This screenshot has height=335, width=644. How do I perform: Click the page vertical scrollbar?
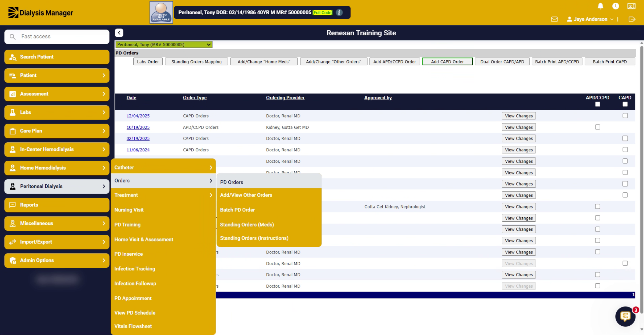[642, 180]
